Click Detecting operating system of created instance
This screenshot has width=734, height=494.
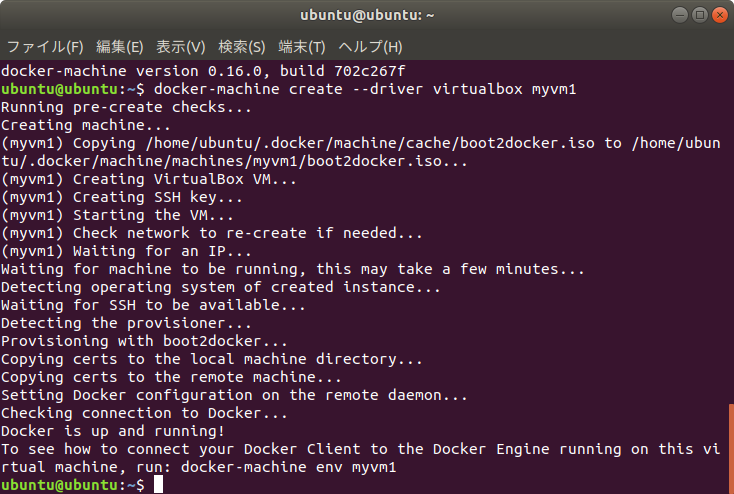221,287
